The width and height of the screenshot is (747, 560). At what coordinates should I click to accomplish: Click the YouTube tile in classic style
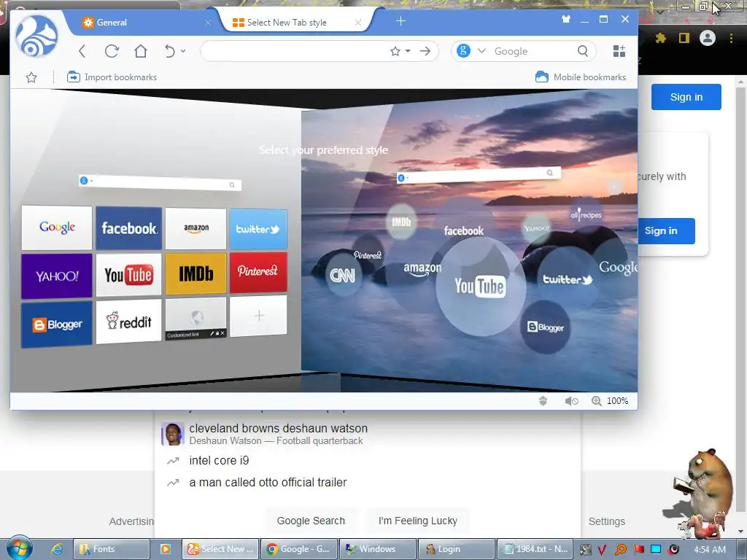128,275
